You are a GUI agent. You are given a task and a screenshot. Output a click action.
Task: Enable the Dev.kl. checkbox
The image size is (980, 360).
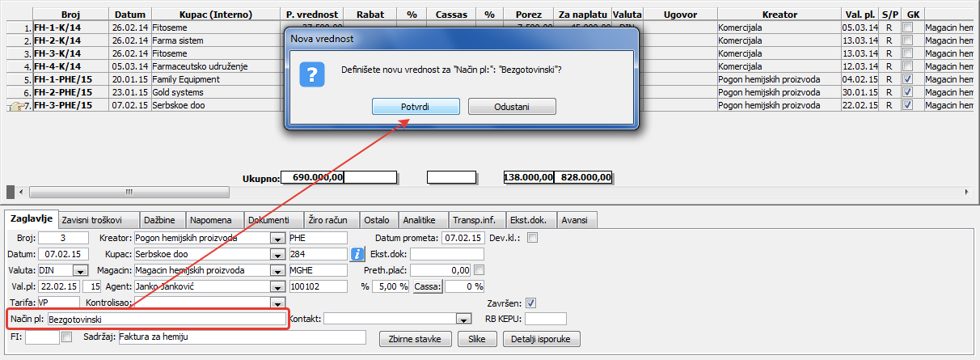click(x=532, y=238)
